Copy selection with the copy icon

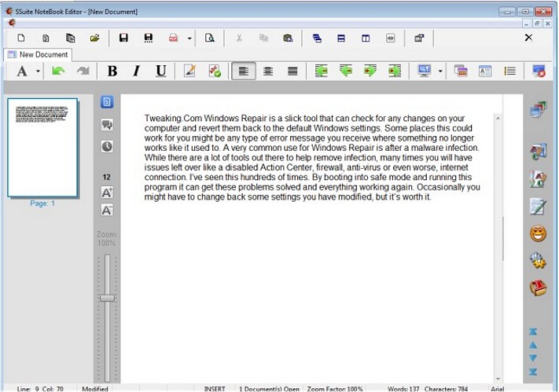point(263,38)
